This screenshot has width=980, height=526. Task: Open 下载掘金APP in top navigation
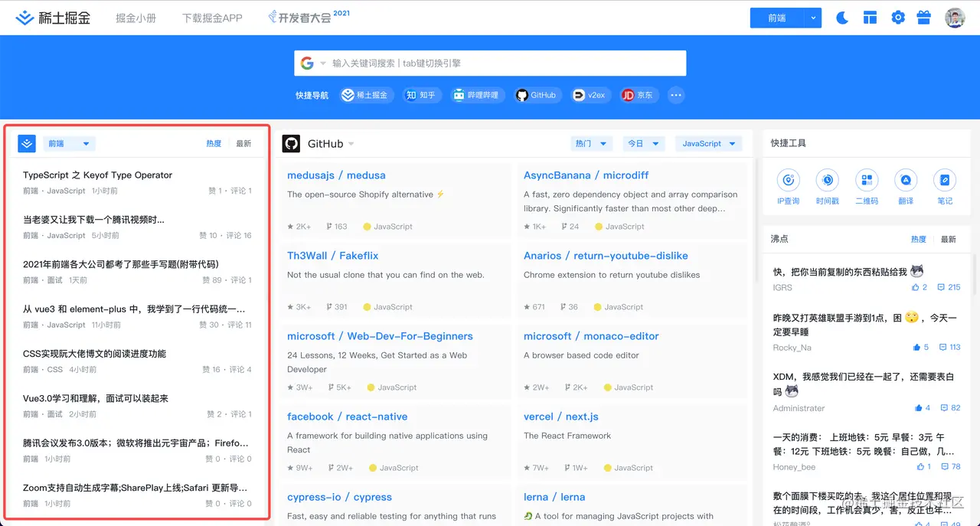pos(212,18)
